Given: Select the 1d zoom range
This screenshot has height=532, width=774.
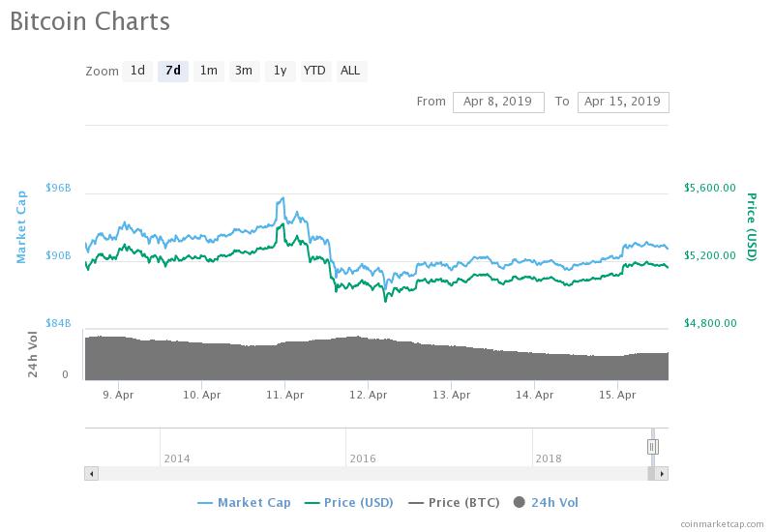Looking at the screenshot, I should (x=138, y=71).
